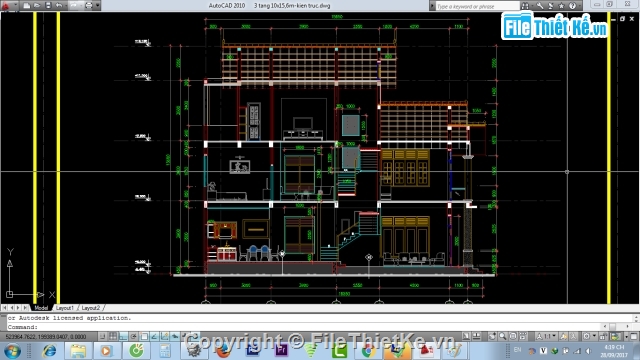640x360 pixels.
Task: Toggle Dynamic UCS in status bar
Action: [164, 336]
